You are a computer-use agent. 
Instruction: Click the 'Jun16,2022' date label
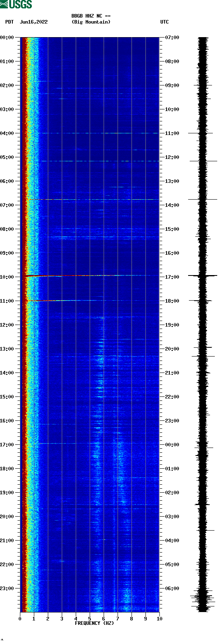coord(33,22)
